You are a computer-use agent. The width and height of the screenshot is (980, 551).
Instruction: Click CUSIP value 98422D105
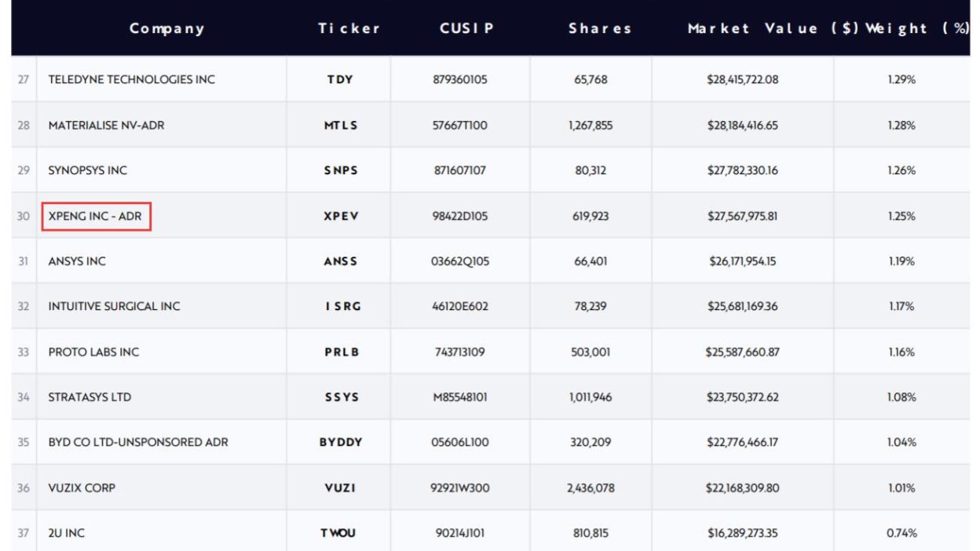click(x=460, y=216)
